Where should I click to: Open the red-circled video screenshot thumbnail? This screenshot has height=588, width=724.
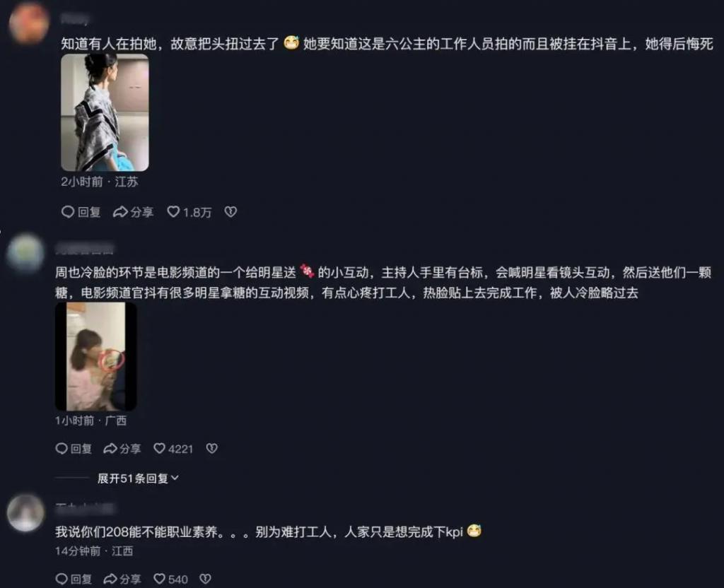coord(95,356)
